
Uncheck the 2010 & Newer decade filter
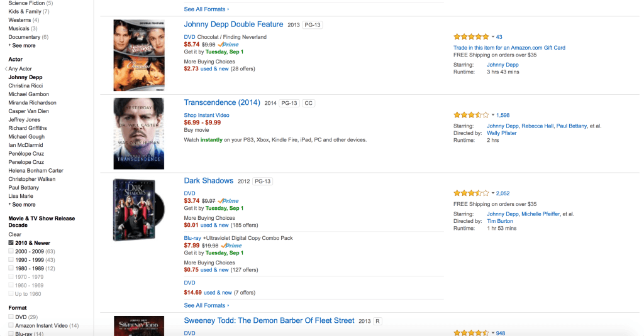point(11,243)
